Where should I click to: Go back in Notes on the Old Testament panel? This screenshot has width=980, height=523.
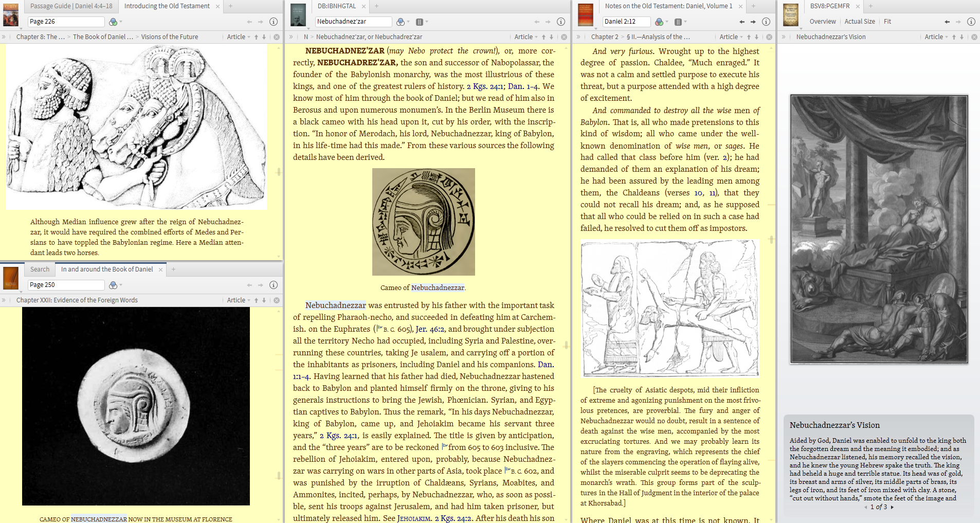tap(742, 22)
